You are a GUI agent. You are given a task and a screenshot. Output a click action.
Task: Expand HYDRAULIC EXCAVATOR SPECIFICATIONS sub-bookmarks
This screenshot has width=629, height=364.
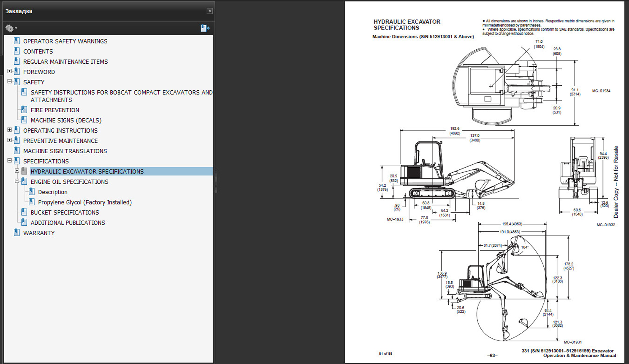pos(17,171)
